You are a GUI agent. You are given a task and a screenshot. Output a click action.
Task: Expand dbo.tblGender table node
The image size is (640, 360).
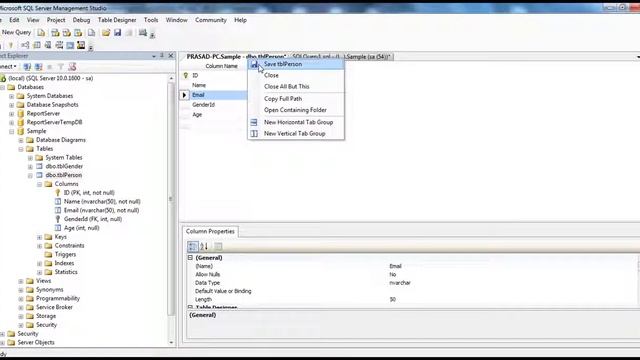(x=30, y=167)
